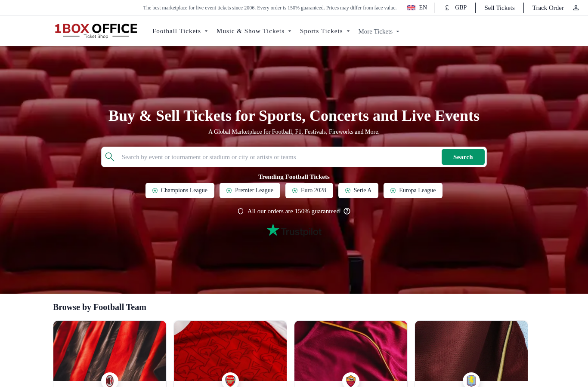Select the Champions League trending tag

click(180, 190)
